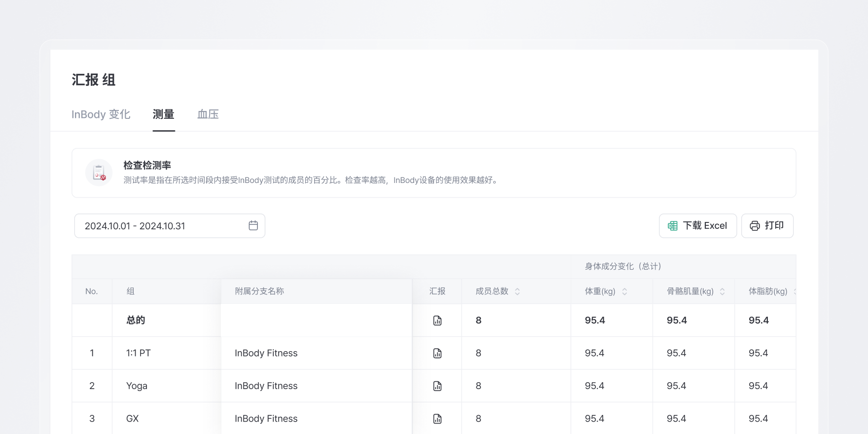Sort by 骨骼肌量(kg) column arrows
The width and height of the screenshot is (868, 434).
723,291
